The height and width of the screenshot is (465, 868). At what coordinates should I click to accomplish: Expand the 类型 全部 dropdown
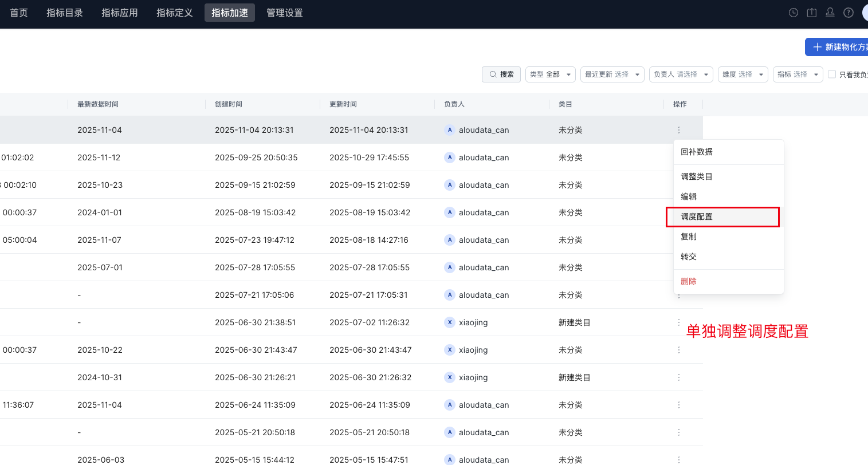(550, 74)
